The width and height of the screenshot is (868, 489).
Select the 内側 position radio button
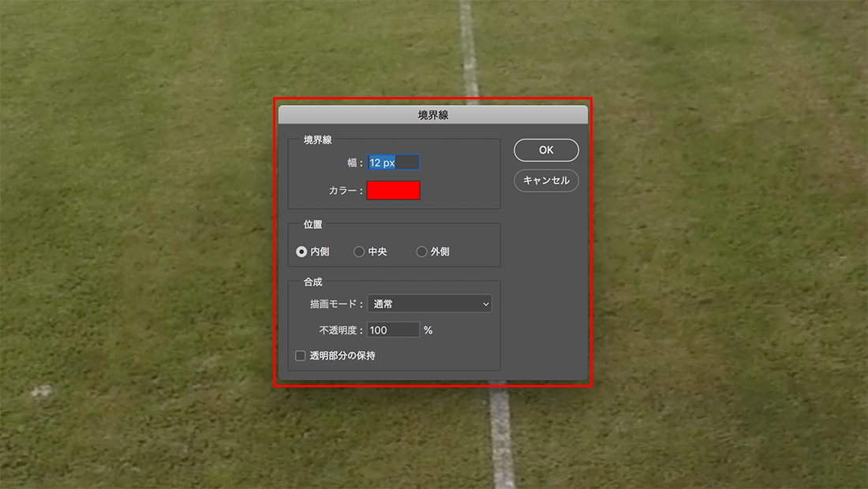[301, 252]
